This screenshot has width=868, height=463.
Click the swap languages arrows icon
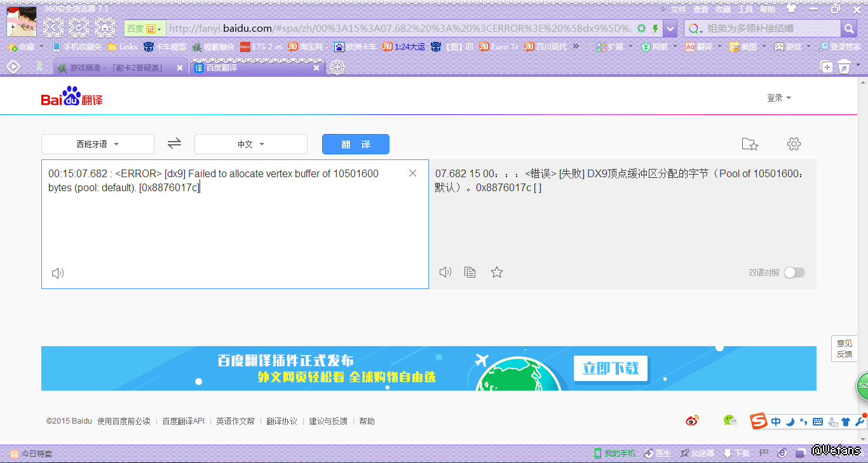click(174, 144)
